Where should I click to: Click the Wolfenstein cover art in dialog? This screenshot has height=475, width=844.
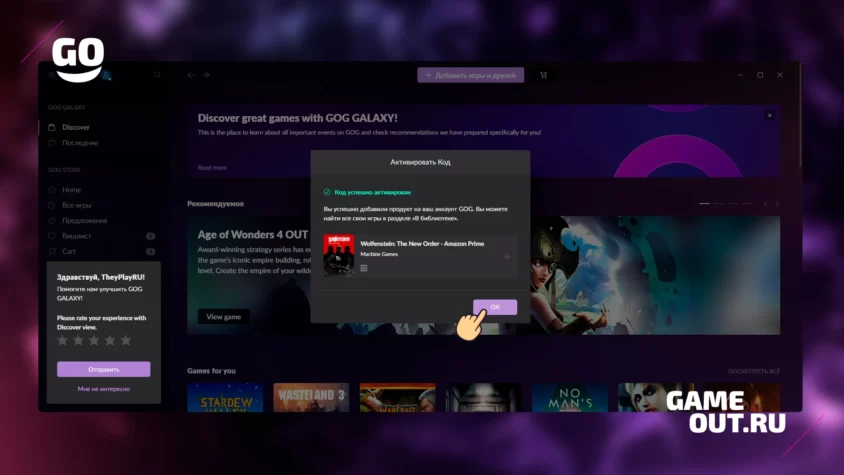pyautogui.click(x=339, y=255)
